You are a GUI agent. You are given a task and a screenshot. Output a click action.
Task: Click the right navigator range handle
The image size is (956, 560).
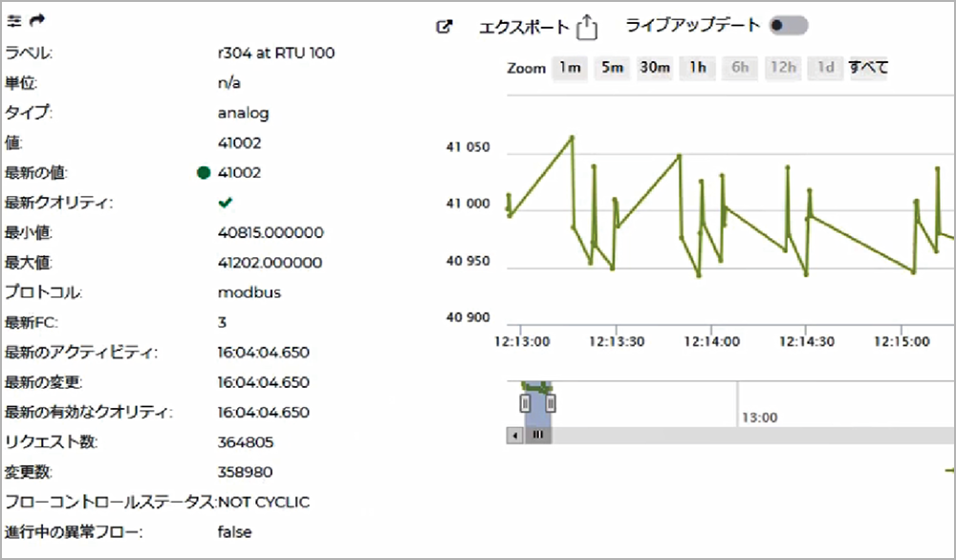(550, 403)
